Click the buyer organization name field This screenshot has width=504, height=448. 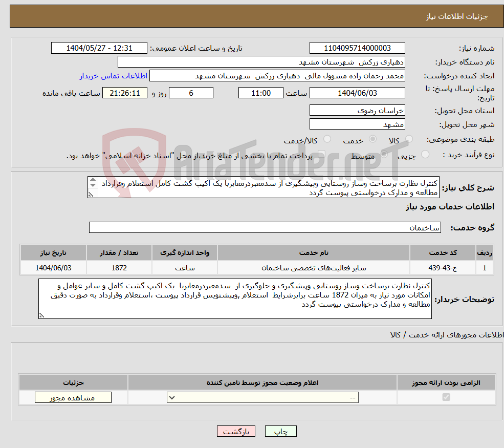click(261, 62)
